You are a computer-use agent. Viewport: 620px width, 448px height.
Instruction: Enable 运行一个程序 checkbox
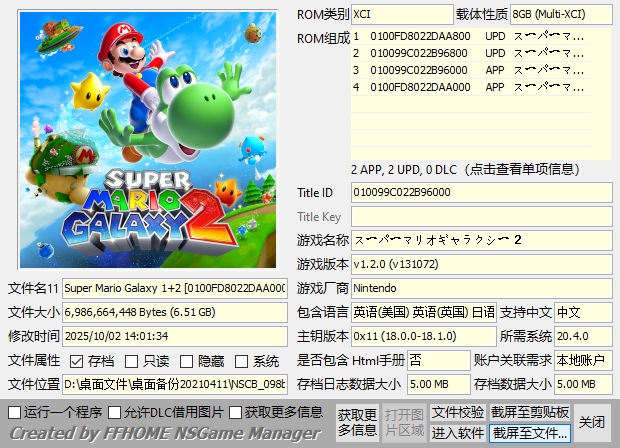tap(14, 412)
